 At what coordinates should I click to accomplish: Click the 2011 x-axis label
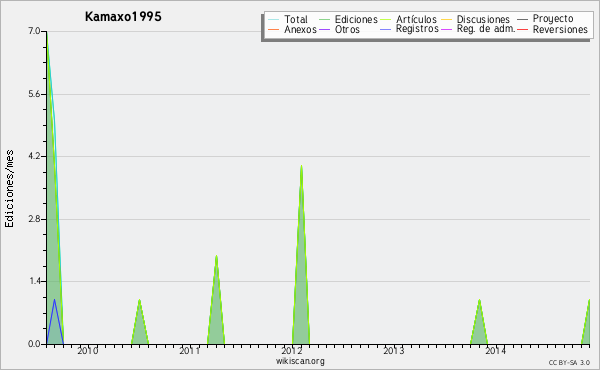tap(190, 350)
